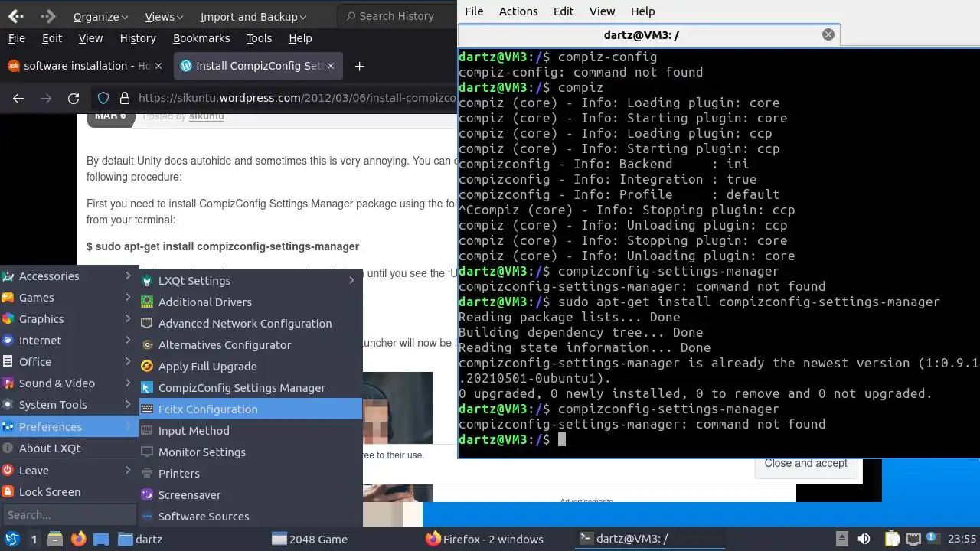This screenshot has width=980, height=551.
Task: Expand the Office submenu
Action: pyautogui.click(x=69, y=362)
